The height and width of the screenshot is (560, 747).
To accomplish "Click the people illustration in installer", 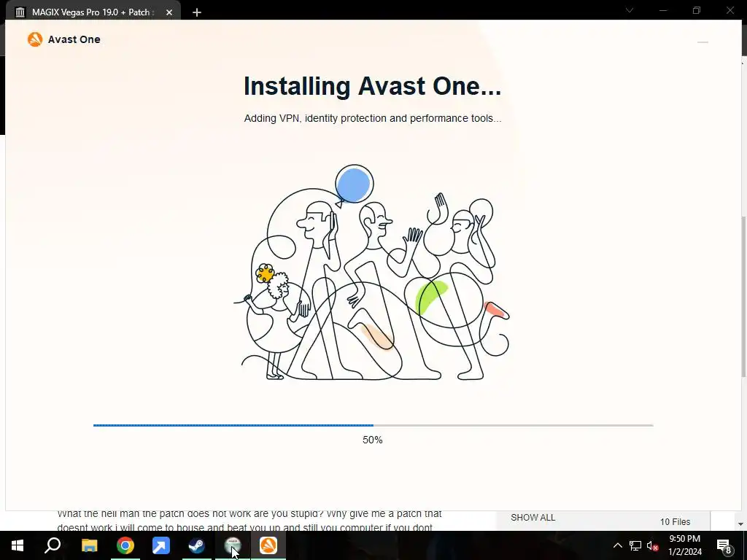I will point(371,273).
